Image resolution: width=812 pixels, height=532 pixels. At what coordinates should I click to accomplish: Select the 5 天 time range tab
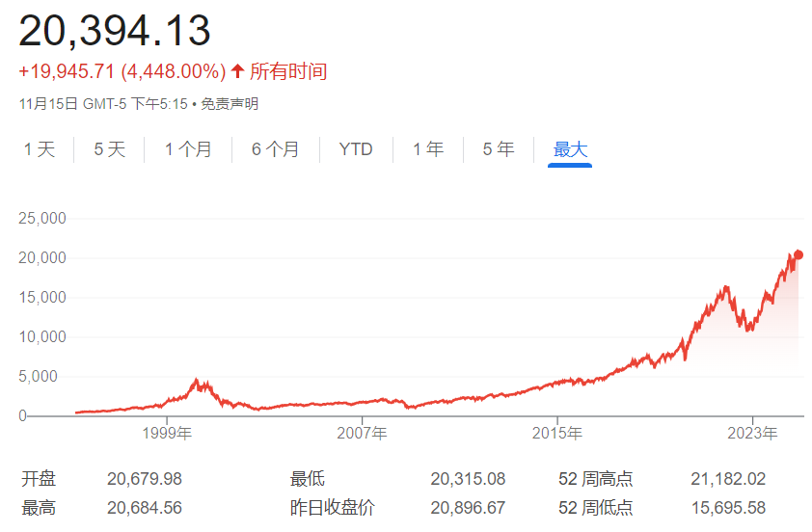tap(110, 149)
